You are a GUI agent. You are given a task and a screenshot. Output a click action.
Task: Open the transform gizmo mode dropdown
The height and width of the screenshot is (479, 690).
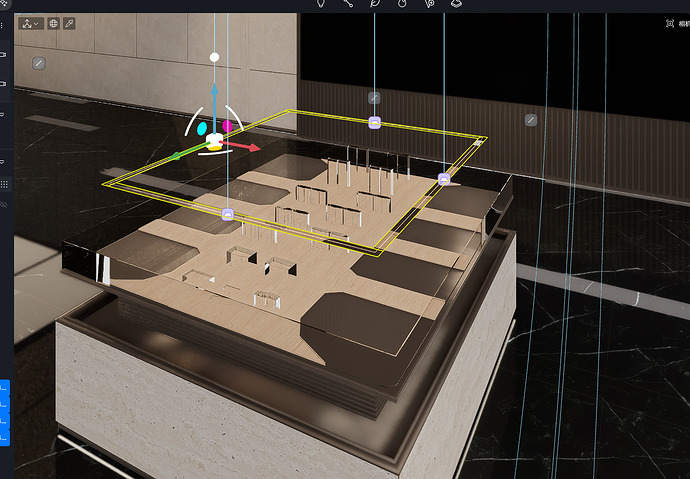(30, 23)
